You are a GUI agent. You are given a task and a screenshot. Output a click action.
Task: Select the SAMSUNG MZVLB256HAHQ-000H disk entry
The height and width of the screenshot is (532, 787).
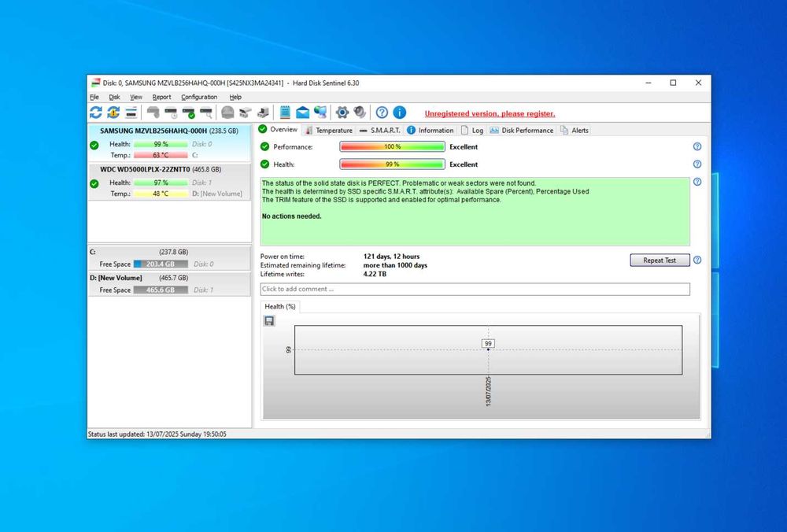170,142
